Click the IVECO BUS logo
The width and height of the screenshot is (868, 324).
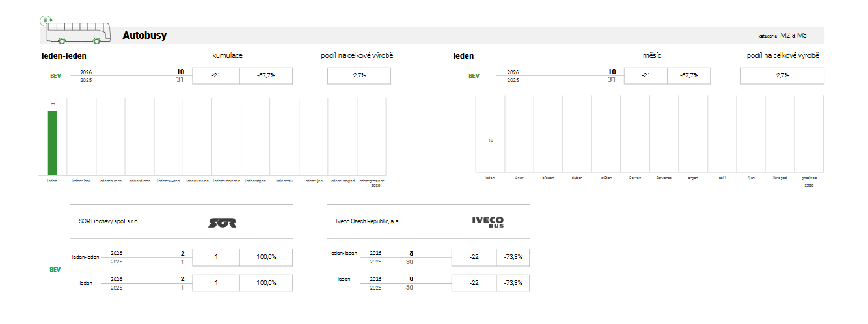(x=488, y=223)
